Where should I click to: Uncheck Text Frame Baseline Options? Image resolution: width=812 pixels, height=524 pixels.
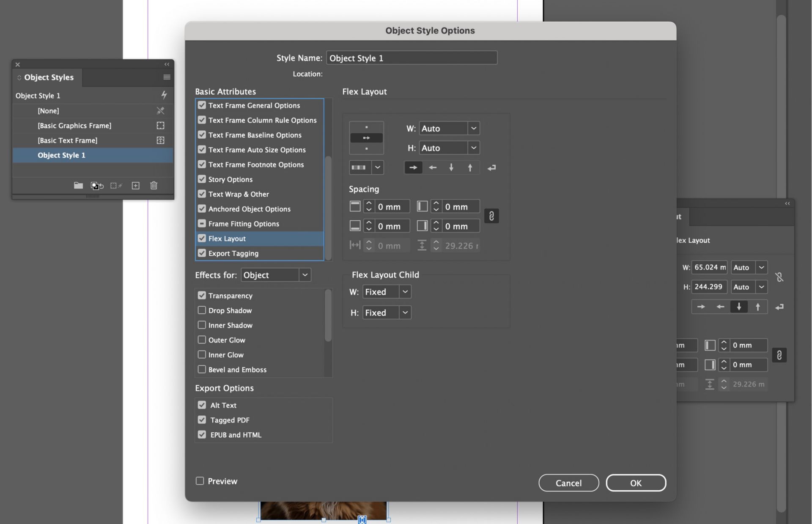pos(202,134)
